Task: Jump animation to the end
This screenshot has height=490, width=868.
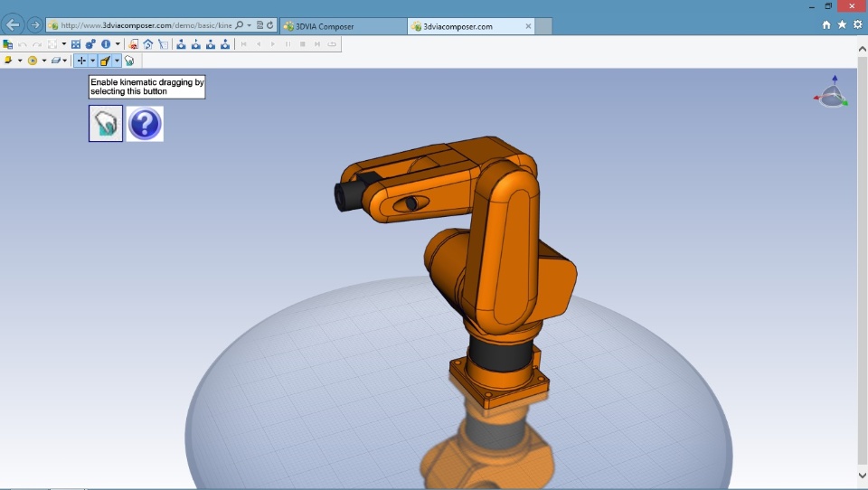Action: click(317, 43)
